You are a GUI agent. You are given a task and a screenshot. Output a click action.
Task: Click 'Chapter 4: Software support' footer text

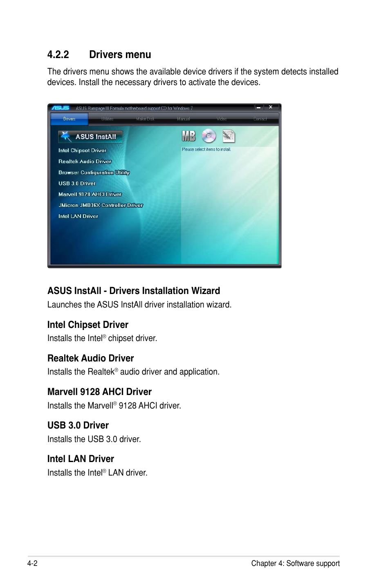click(x=296, y=563)
